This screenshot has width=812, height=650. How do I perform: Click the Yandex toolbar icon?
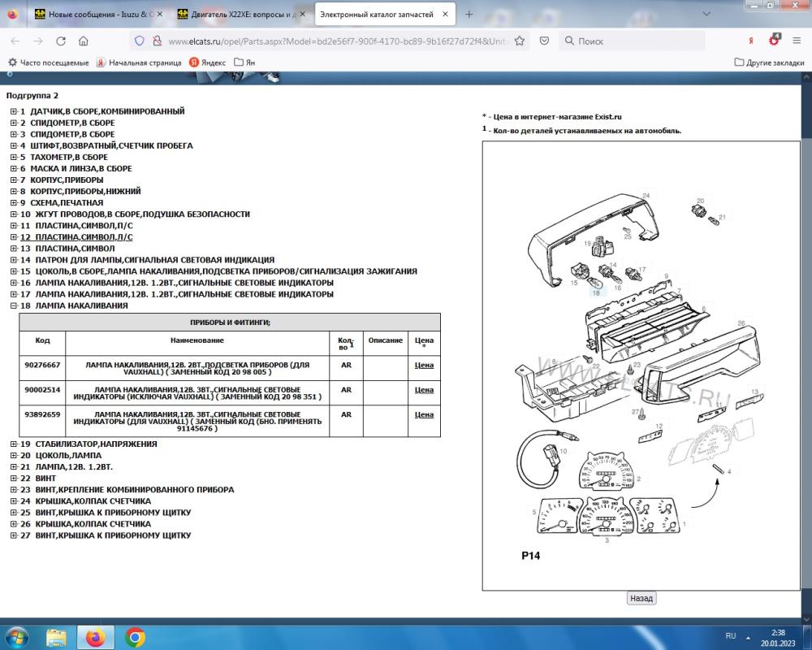(751, 41)
